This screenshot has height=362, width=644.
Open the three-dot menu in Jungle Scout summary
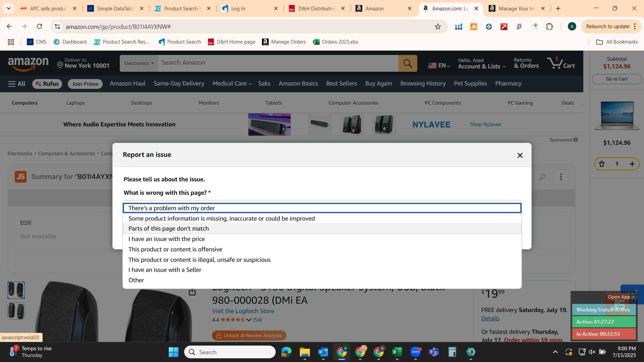[561, 177]
